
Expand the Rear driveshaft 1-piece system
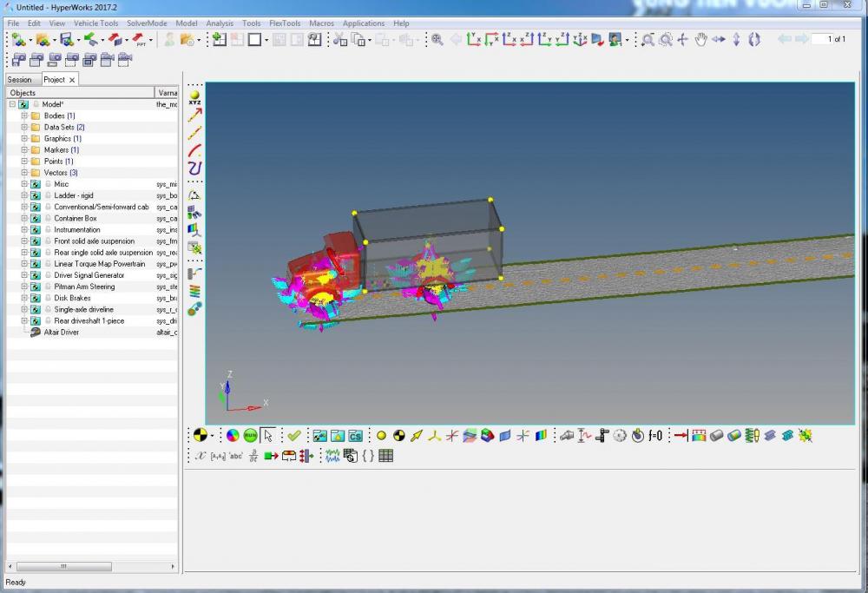tap(24, 320)
